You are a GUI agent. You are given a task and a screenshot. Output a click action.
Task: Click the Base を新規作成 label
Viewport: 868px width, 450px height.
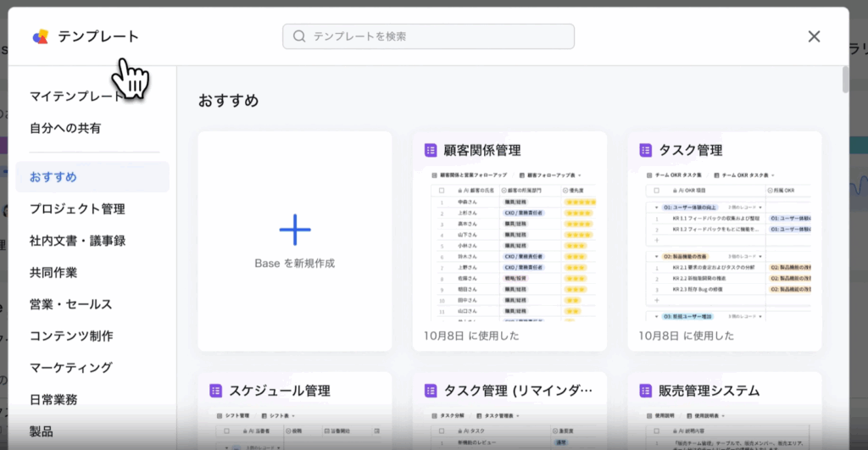(x=295, y=264)
